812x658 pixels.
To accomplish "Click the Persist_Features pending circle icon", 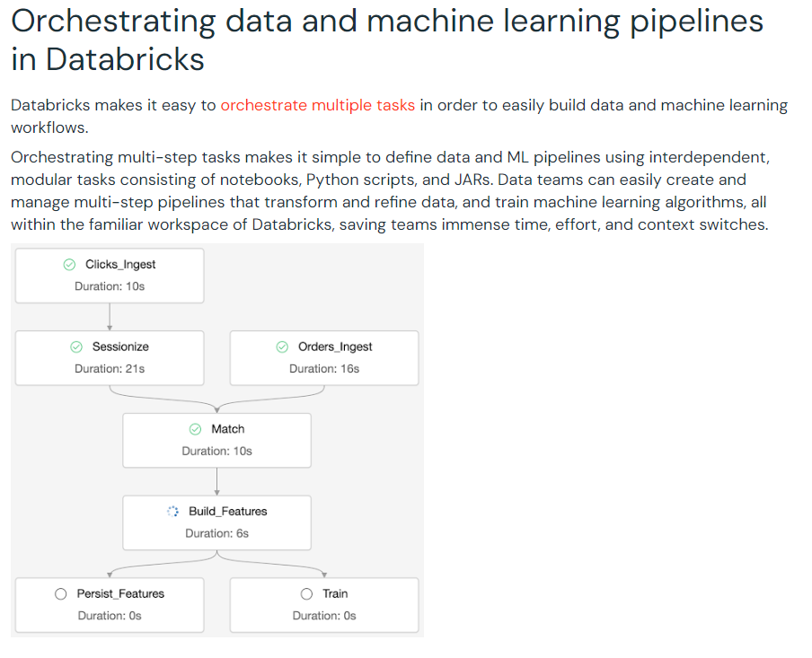I will pos(60,593).
